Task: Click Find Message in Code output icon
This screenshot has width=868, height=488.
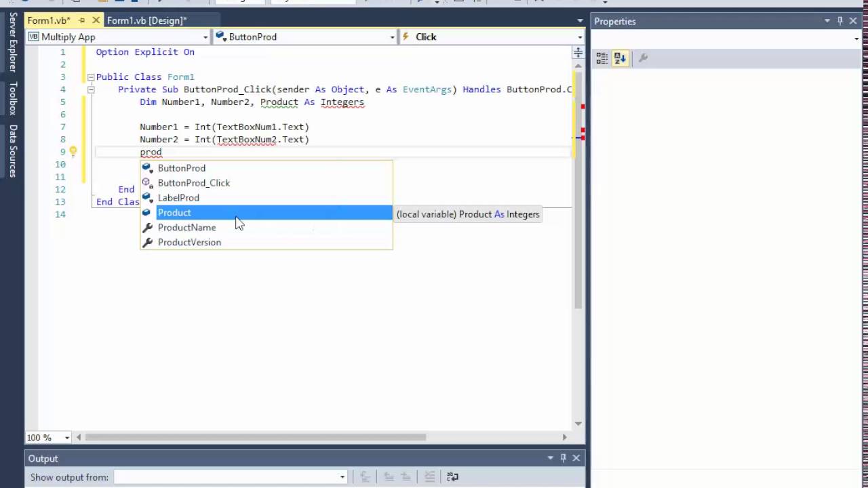Action: 364,477
